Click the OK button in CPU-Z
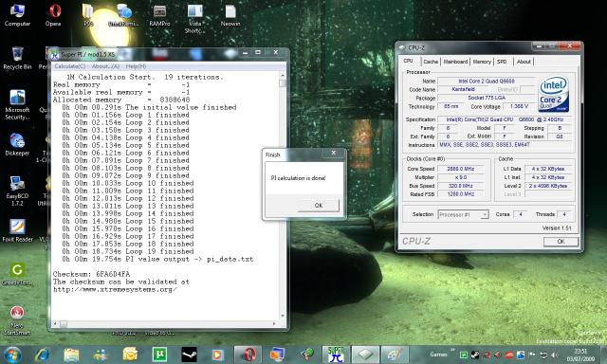 coord(561,242)
